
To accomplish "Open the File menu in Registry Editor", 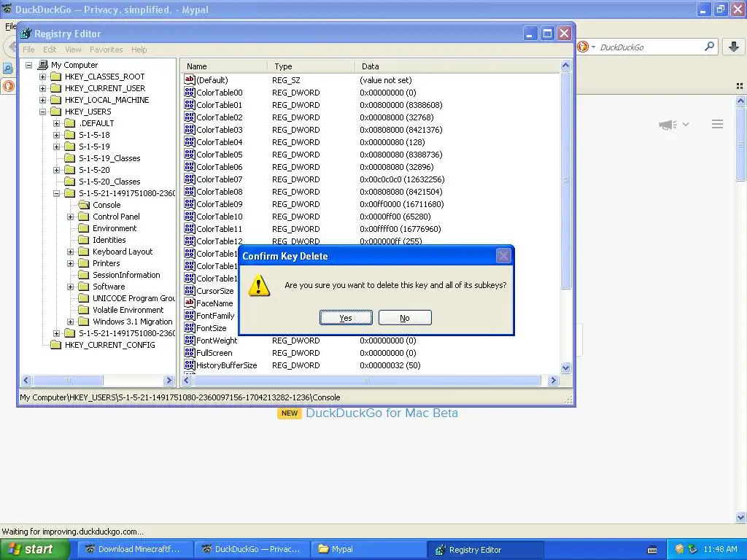I will (x=28, y=50).
